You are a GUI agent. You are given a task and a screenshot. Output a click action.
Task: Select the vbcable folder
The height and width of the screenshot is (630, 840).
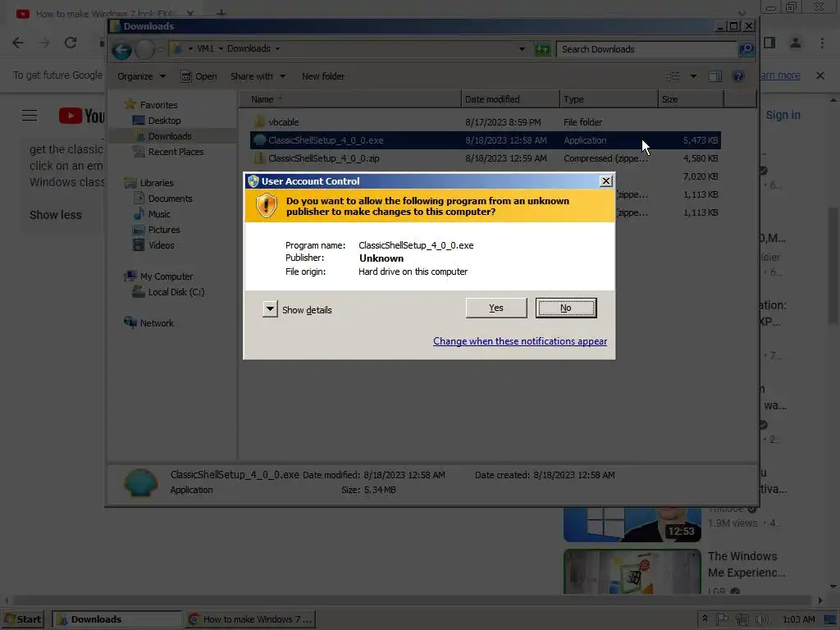point(283,122)
